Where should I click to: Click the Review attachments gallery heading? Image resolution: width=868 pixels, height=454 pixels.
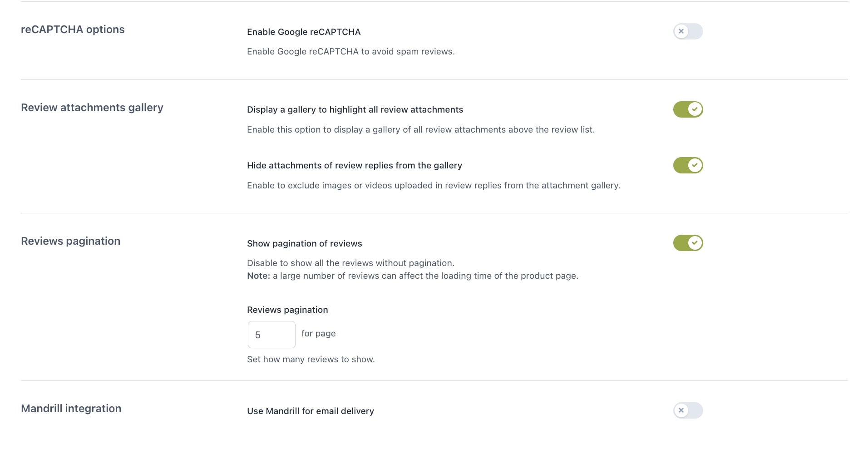tap(92, 108)
